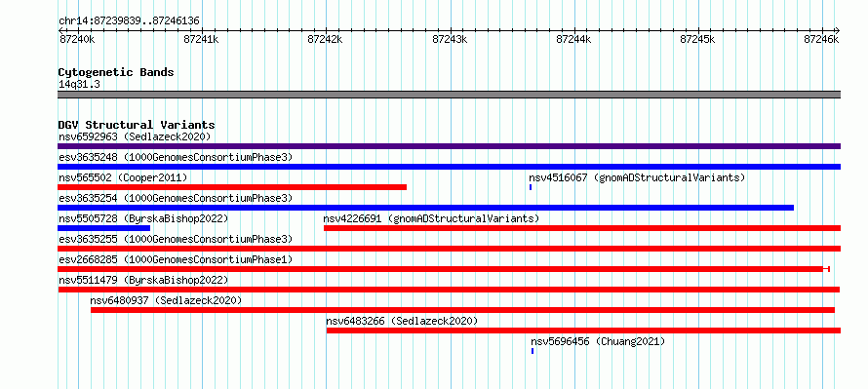Click the 87240k ruler tick label

[x=77, y=39]
